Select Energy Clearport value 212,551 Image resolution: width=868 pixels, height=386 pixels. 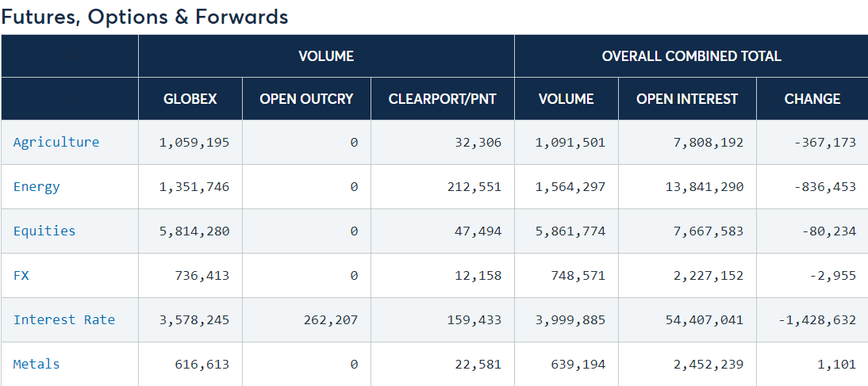(x=474, y=187)
